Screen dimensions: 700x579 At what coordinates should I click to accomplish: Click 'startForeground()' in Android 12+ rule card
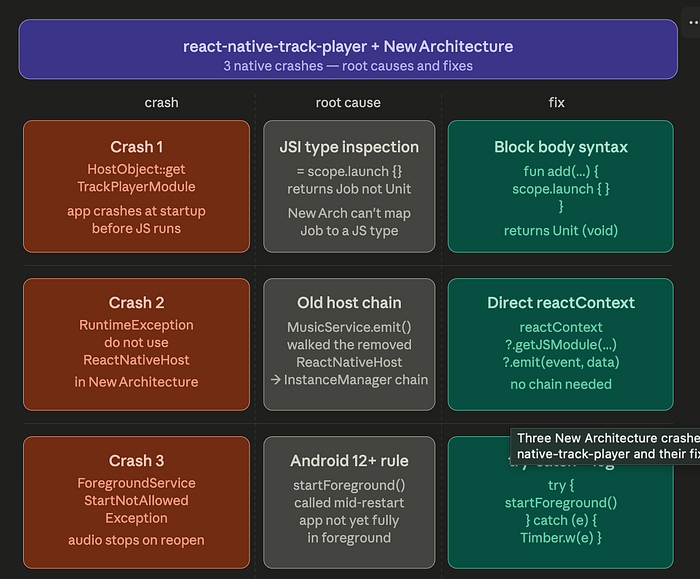coord(349,485)
